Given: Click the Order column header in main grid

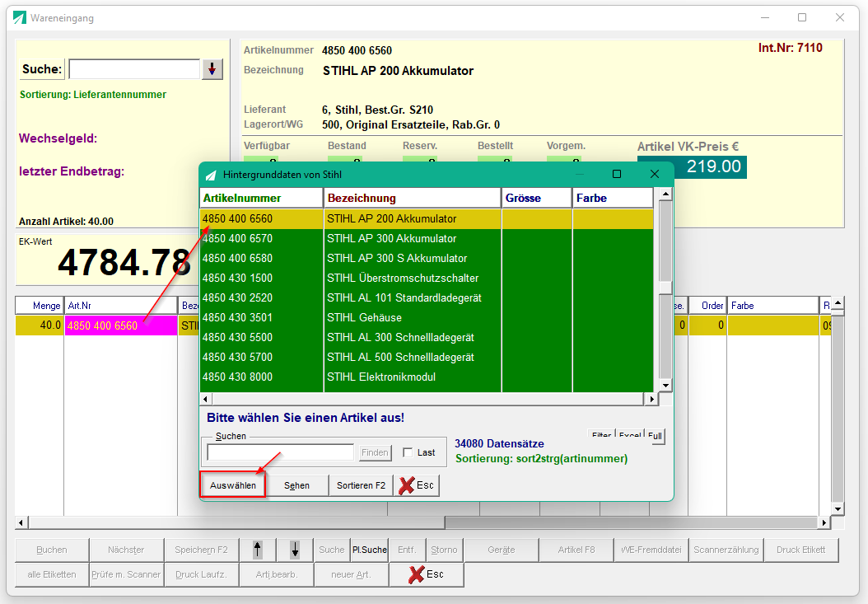Looking at the screenshot, I should pyautogui.click(x=708, y=306).
